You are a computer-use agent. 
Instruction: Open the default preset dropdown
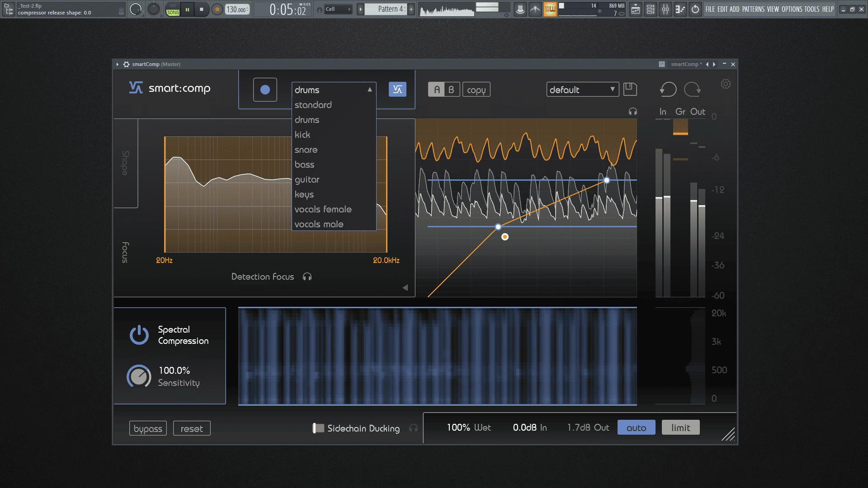click(x=582, y=89)
